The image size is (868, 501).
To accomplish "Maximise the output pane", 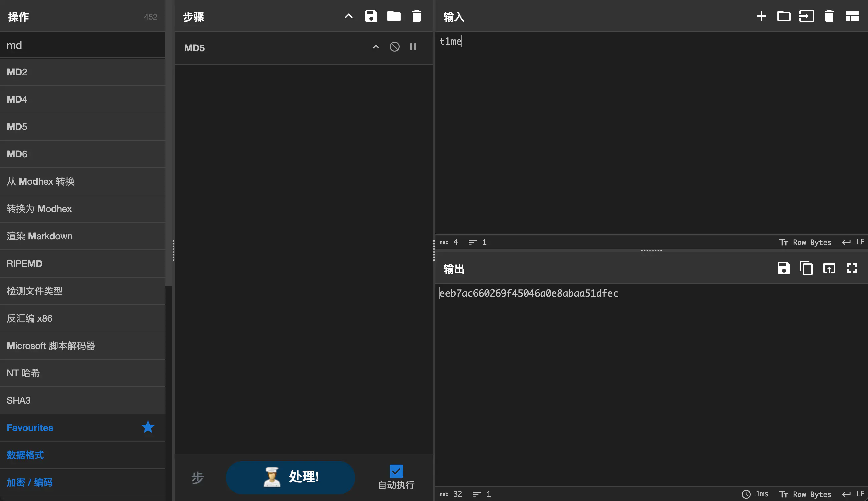I will click(x=851, y=268).
